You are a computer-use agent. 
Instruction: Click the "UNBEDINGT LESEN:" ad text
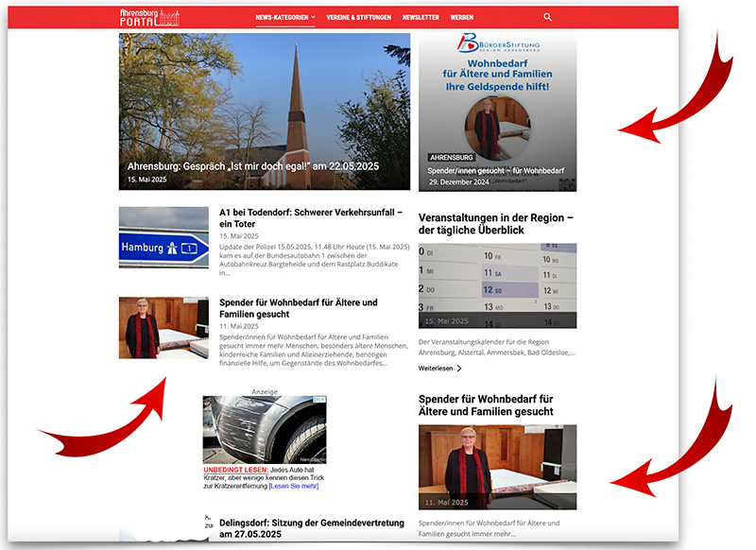pyautogui.click(x=235, y=470)
